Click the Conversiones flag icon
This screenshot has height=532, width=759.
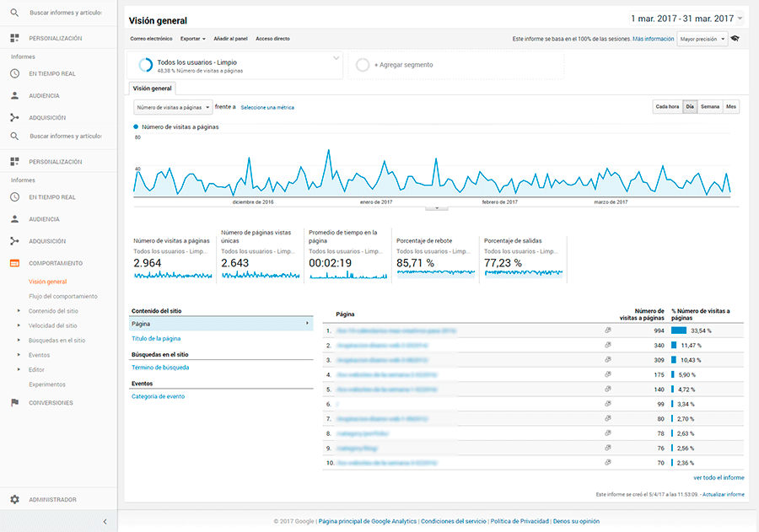(14, 403)
